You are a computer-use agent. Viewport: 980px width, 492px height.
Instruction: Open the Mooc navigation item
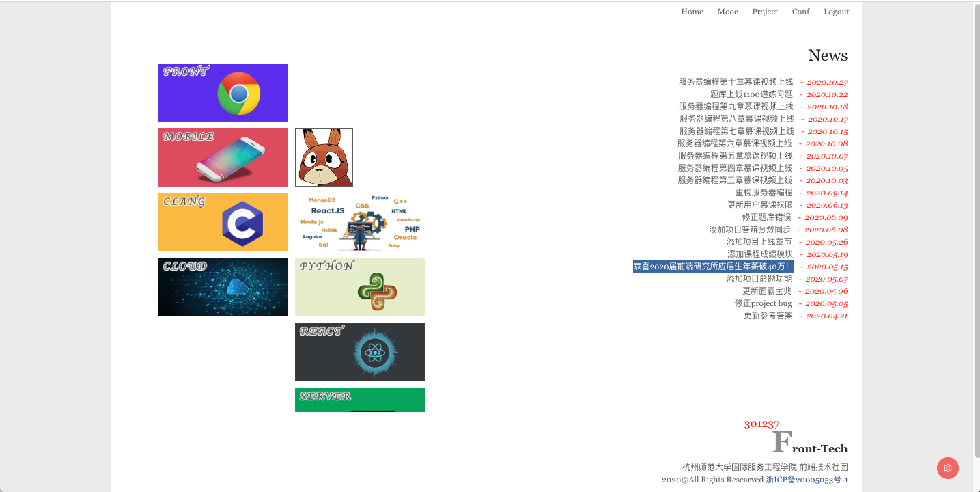pos(727,12)
